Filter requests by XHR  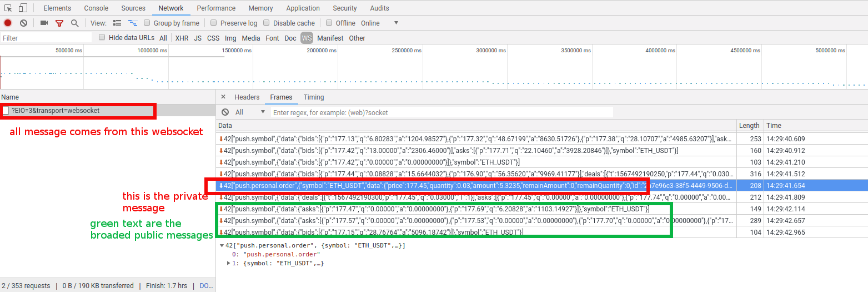click(182, 38)
